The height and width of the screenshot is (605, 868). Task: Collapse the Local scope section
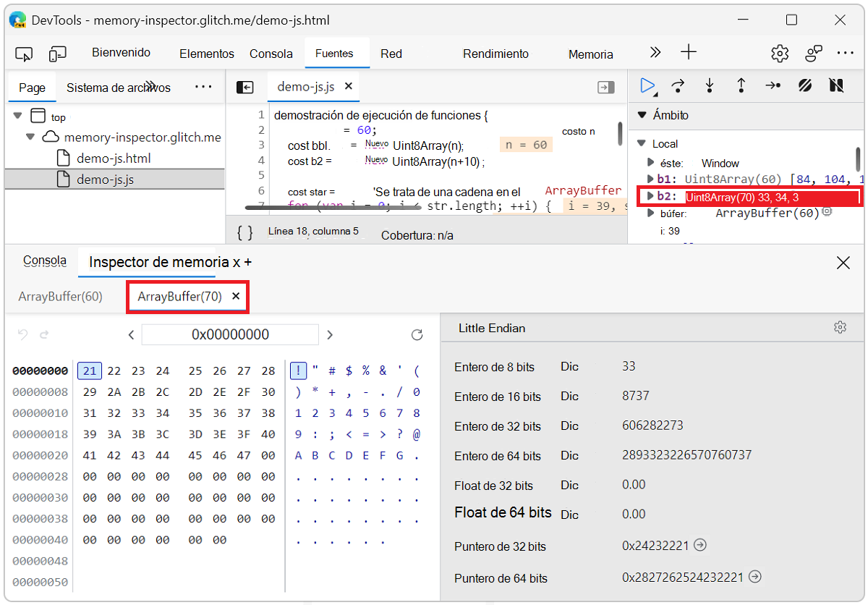click(x=641, y=143)
